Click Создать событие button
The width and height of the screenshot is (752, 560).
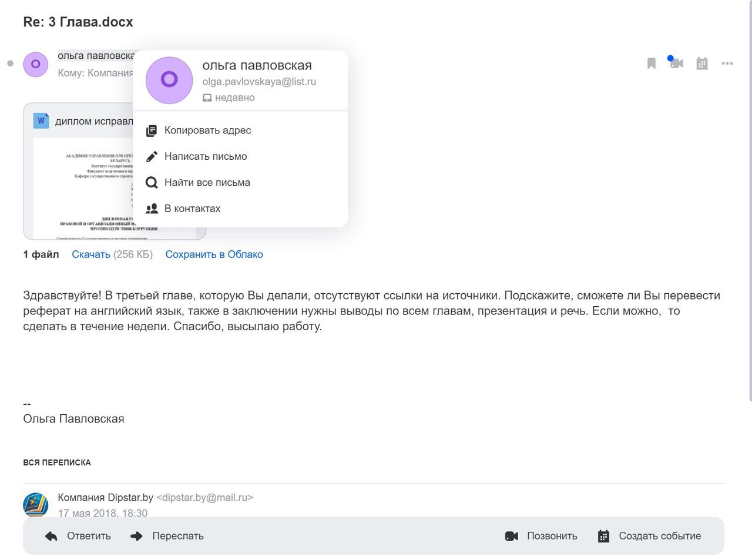click(649, 536)
